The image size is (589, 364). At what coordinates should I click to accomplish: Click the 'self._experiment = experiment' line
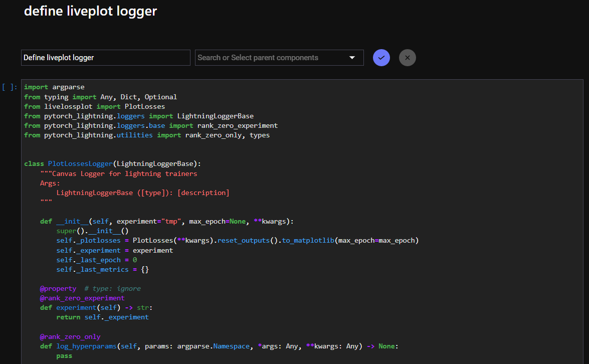coord(115,251)
